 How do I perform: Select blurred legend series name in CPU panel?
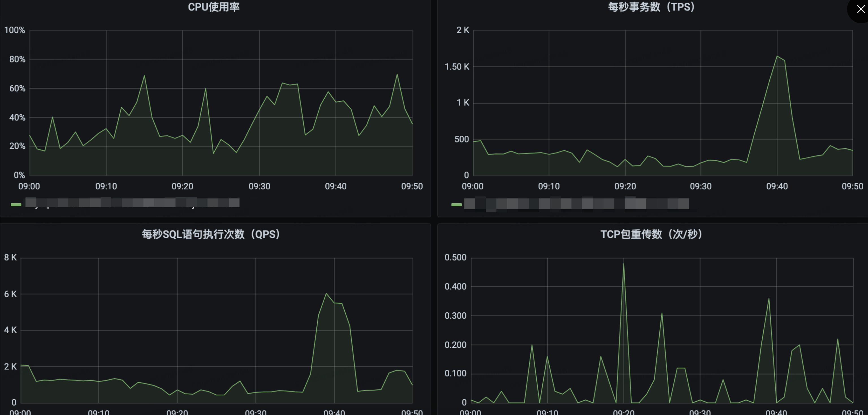(x=132, y=202)
